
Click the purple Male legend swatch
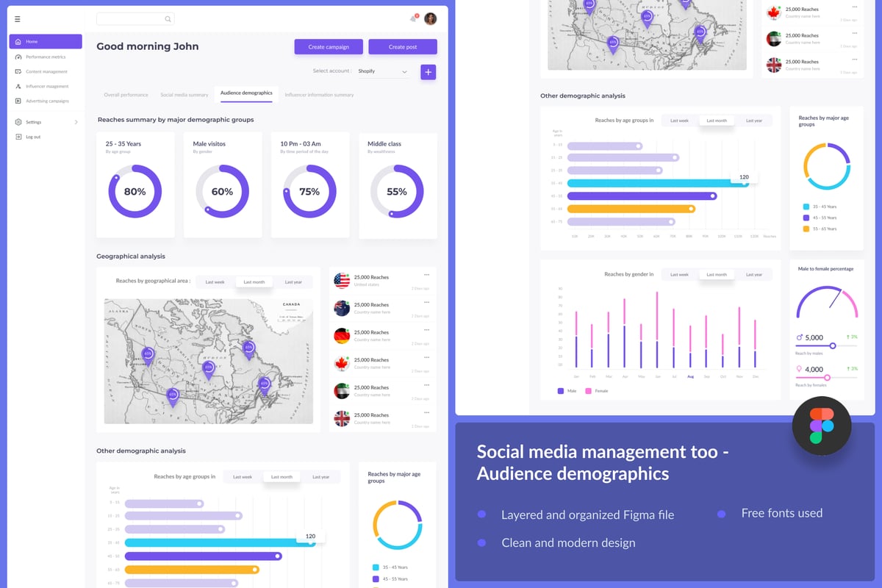[561, 391]
